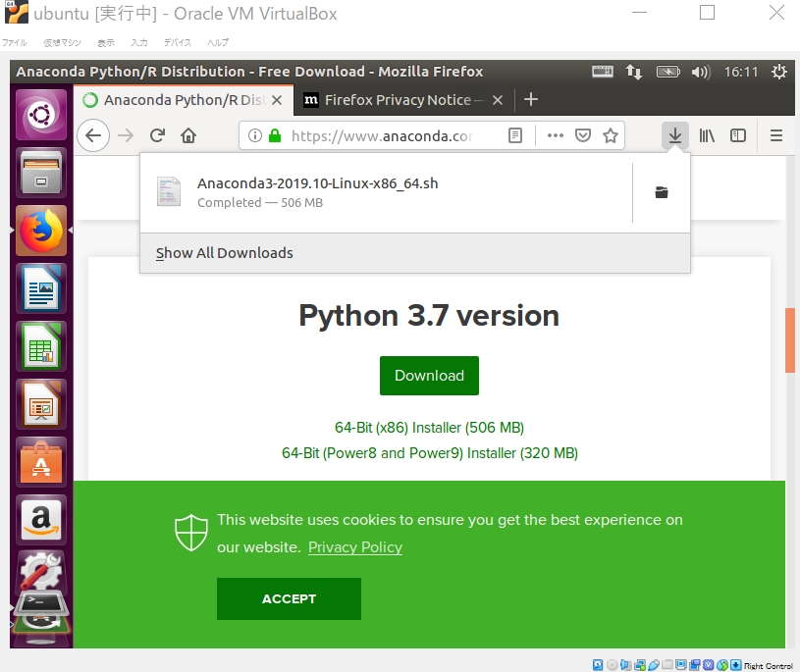Open new tab with plus button
This screenshot has height=672, width=800.
(x=531, y=99)
